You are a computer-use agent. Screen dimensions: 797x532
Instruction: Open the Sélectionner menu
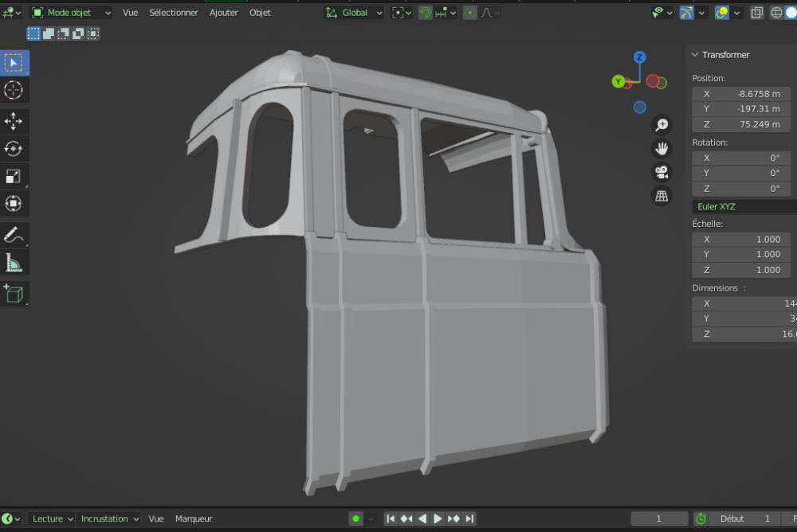coord(174,13)
